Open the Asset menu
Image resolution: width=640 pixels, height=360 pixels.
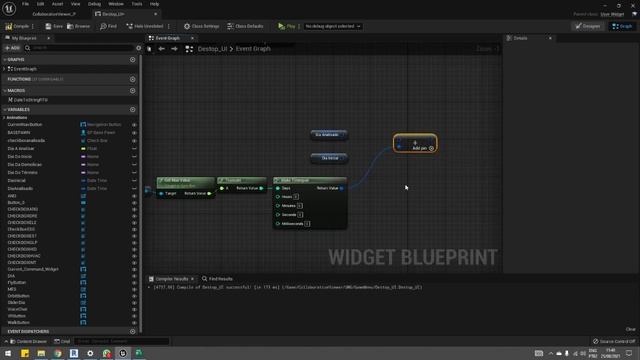57,4
